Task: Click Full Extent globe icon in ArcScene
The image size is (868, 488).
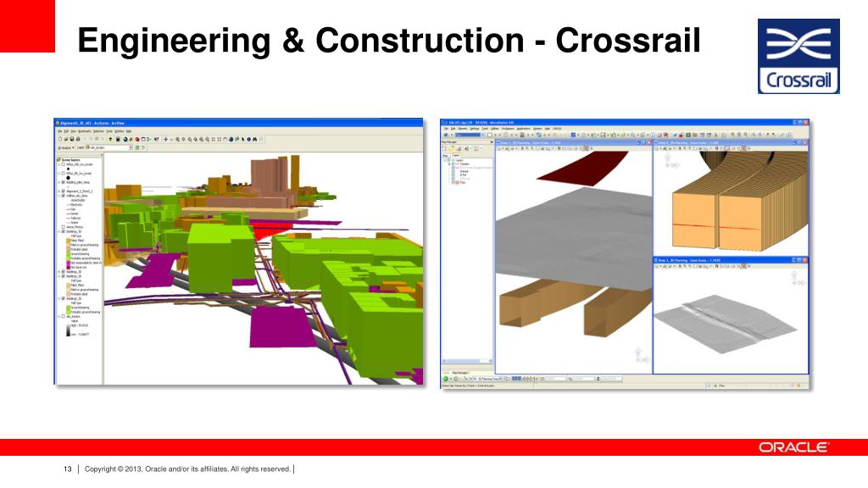Action: pos(231,139)
